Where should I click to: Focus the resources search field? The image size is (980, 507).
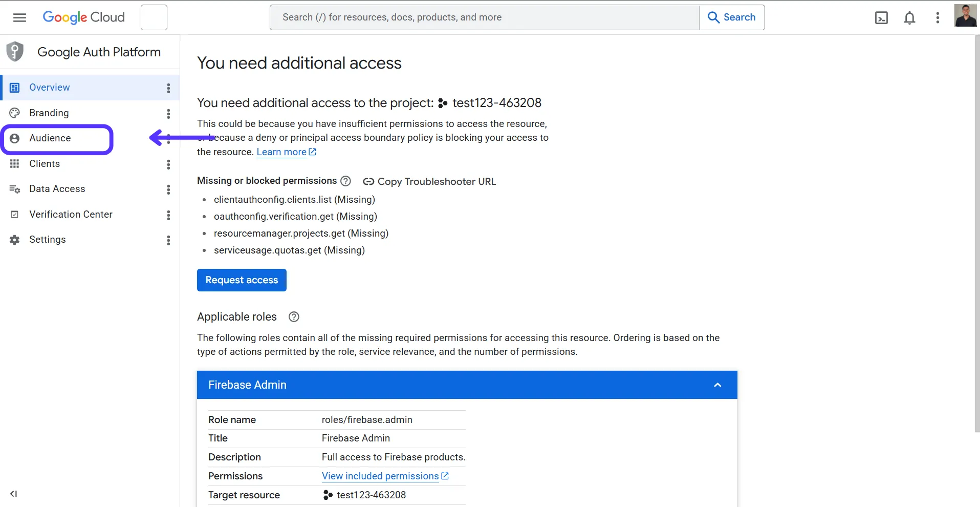[x=485, y=17]
